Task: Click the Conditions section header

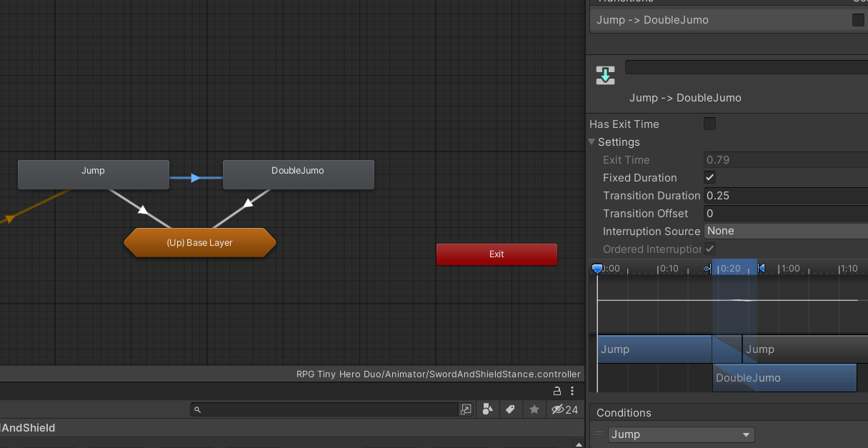Action: point(624,413)
